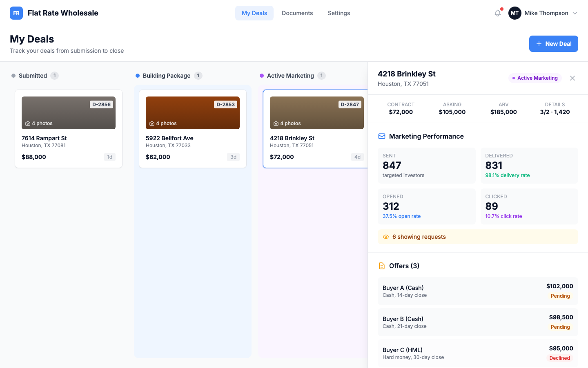This screenshot has height=368, width=588.
Task: Click the 98.1% delivery rate indicator
Action: coord(508,175)
